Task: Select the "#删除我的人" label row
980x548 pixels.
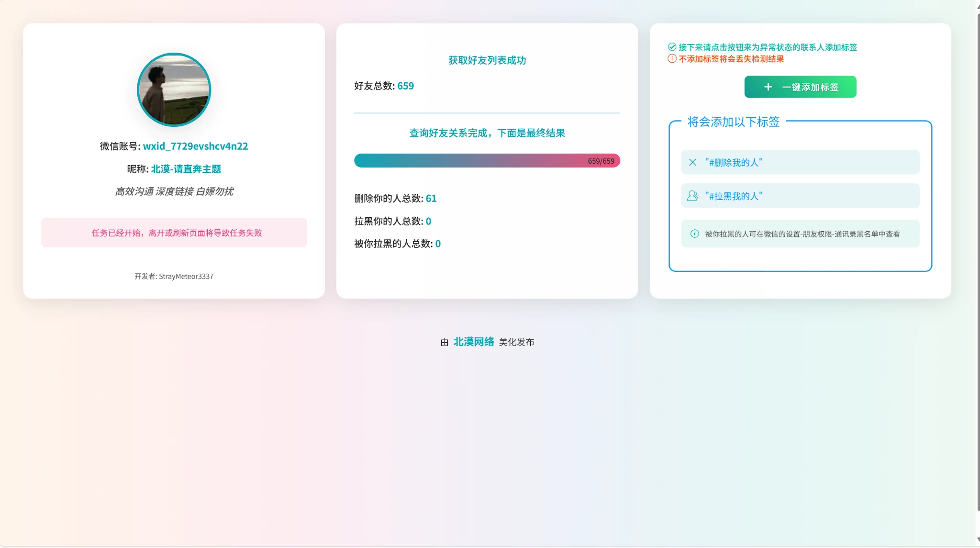Action: point(800,162)
